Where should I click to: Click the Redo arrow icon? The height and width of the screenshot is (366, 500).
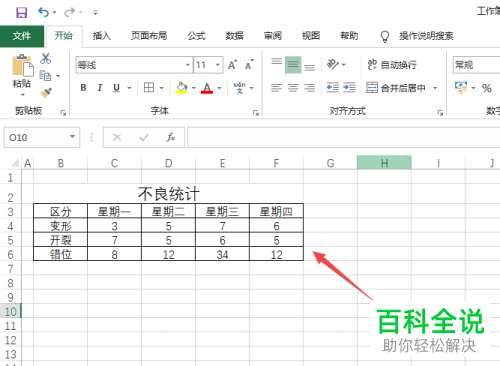click(69, 12)
